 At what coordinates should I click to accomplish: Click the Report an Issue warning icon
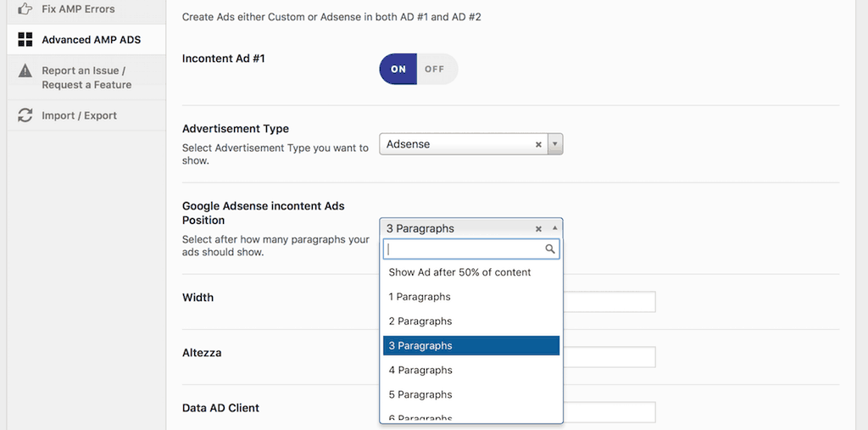point(25,71)
